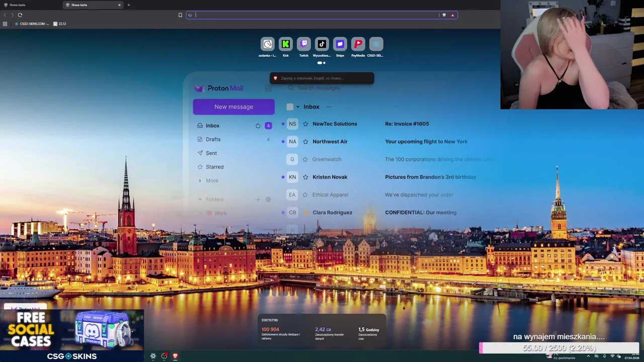Screen dimensions: 644x362
Task: Open CONFIDENTIAL: Our meeting email
Action: click(x=421, y=212)
